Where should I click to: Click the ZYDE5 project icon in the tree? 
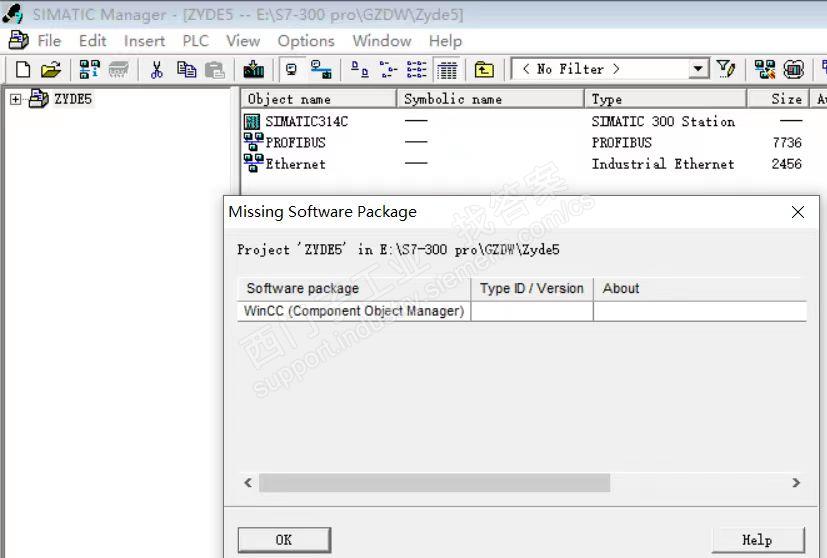(x=39, y=99)
